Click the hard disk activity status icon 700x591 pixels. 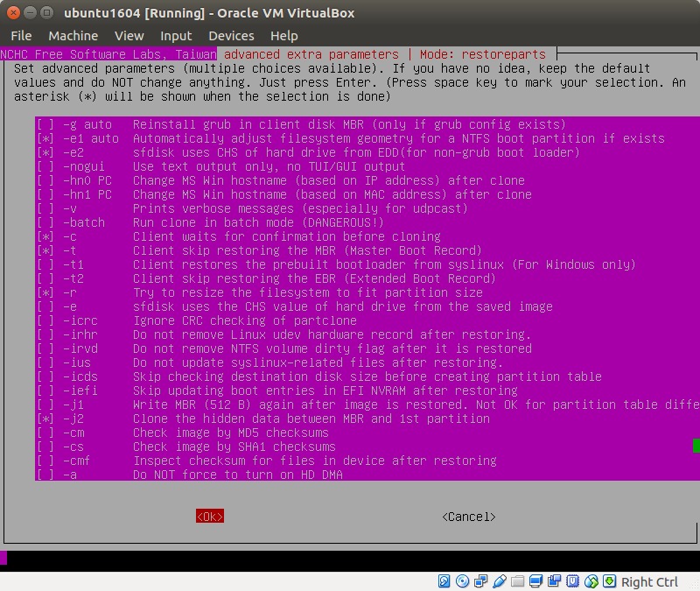[444, 581]
